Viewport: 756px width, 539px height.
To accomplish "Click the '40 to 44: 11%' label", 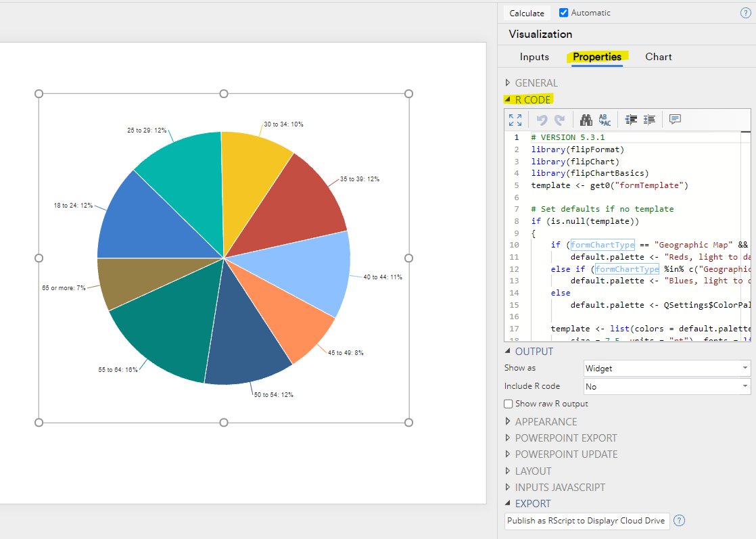I will click(x=383, y=277).
